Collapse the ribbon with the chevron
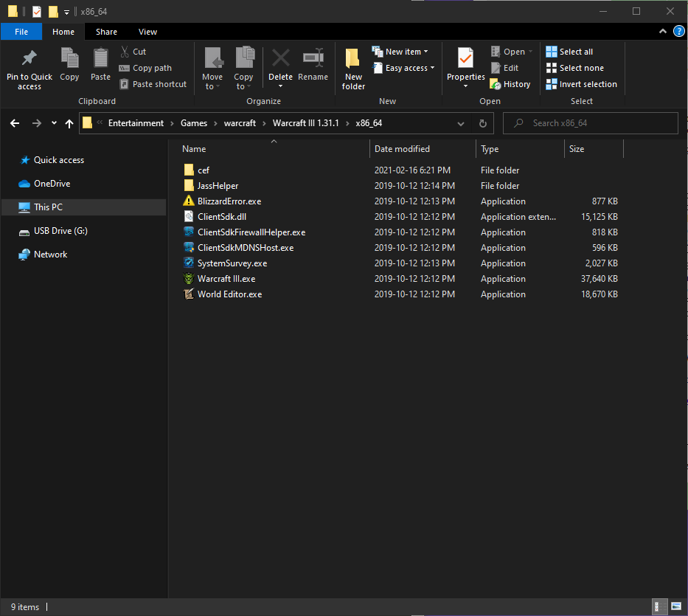This screenshot has height=616, width=688. (x=662, y=31)
